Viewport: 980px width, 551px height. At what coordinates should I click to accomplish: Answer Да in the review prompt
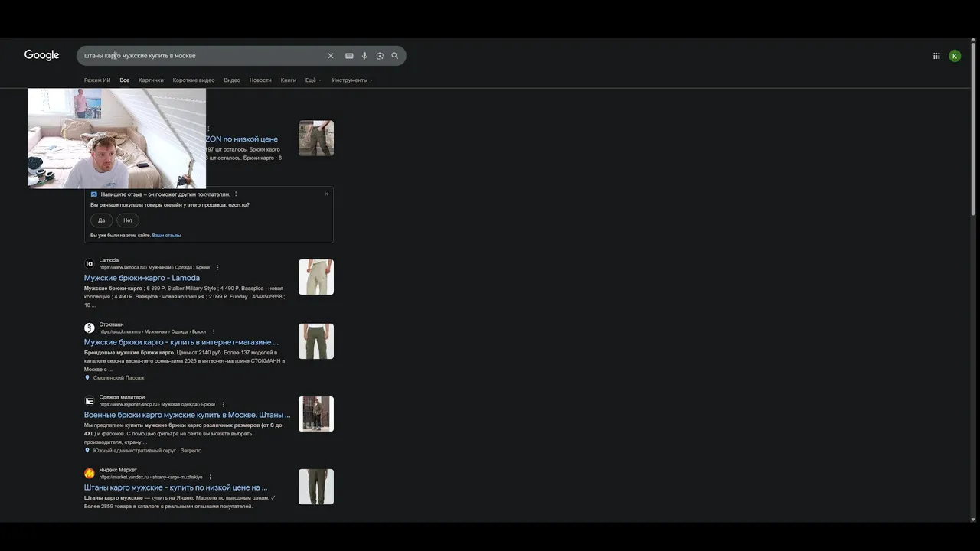click(101, 220)
